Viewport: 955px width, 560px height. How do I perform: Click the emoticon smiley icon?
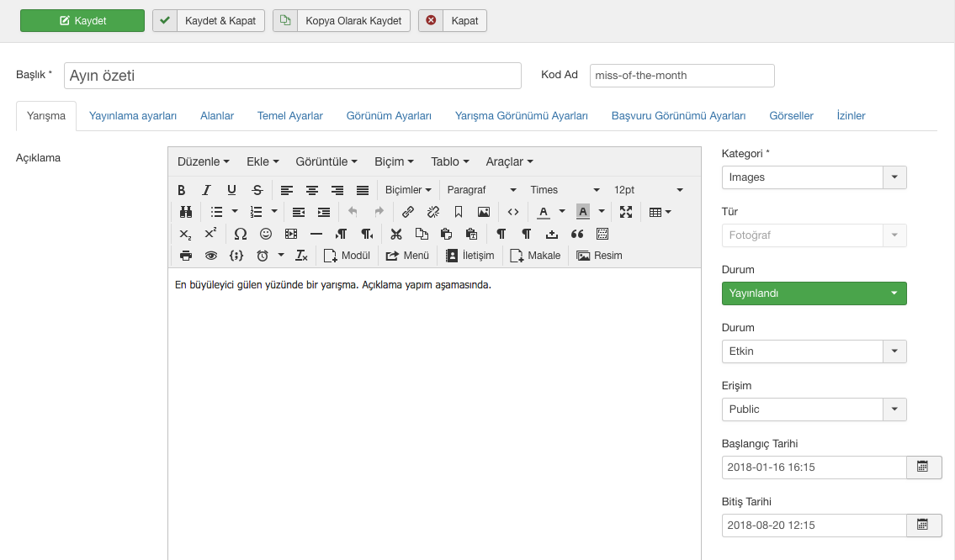pos(266,234)
